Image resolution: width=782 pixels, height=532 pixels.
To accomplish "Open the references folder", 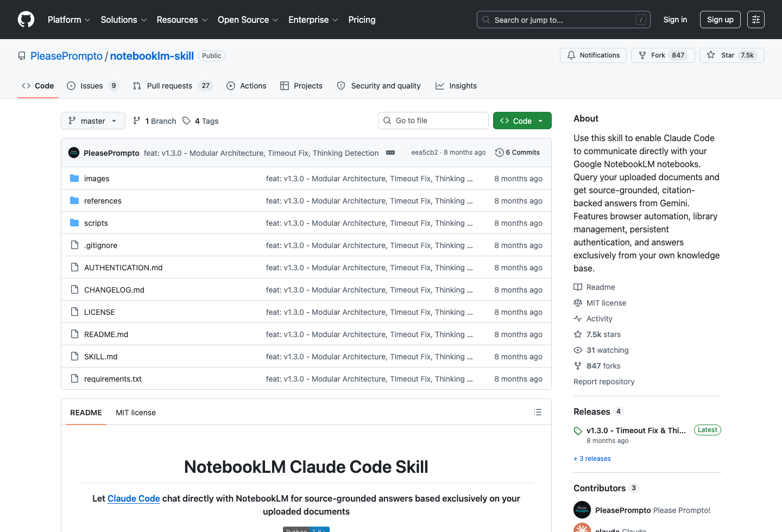I will 103,201.
